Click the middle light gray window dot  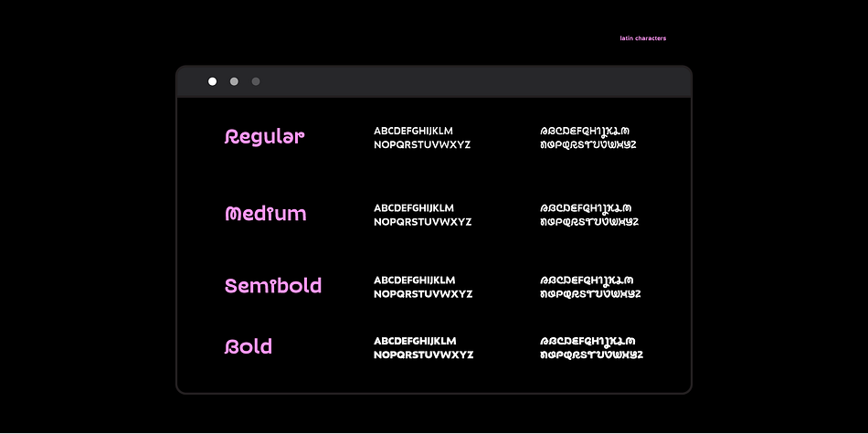pos(234,81)
